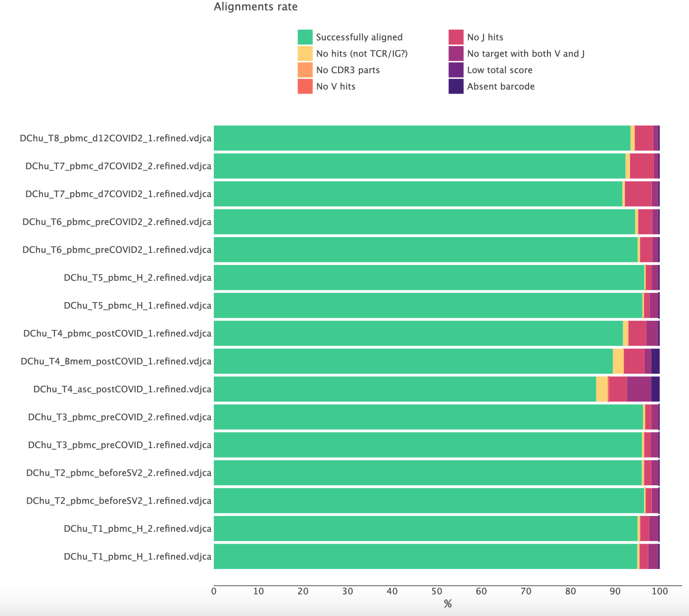Click the green bar for DChu_T8_pbmc_d12COVID2_1
Viewport: 689px width, 616px height.
(x=422, y=138)
